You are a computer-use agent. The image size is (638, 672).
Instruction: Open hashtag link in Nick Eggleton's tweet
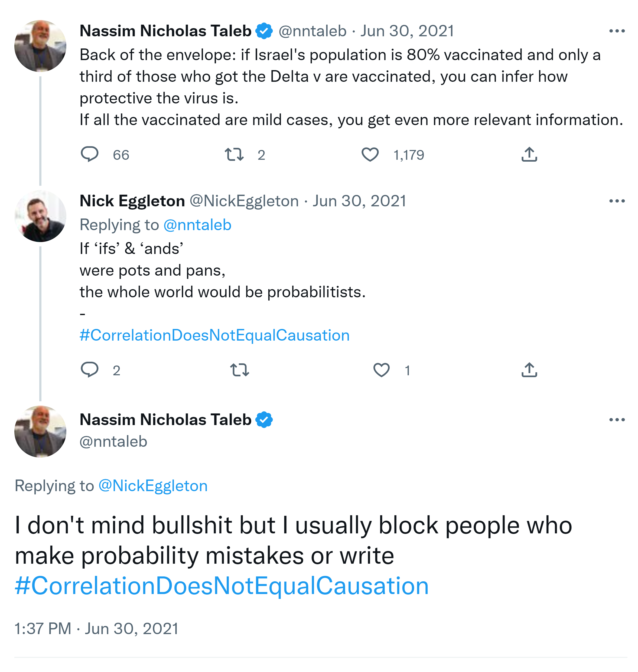tap(214, 335)
